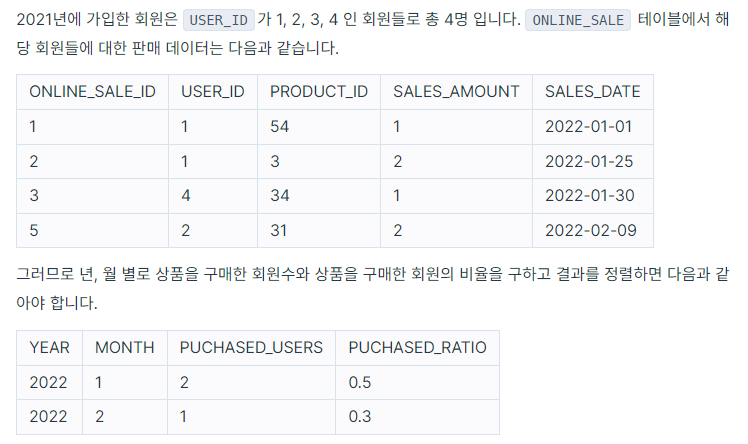Click product ID cell 31

tap(319, 231)
